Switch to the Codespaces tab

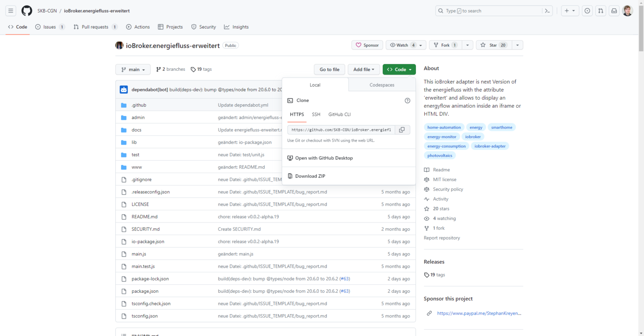coord(382,85)
